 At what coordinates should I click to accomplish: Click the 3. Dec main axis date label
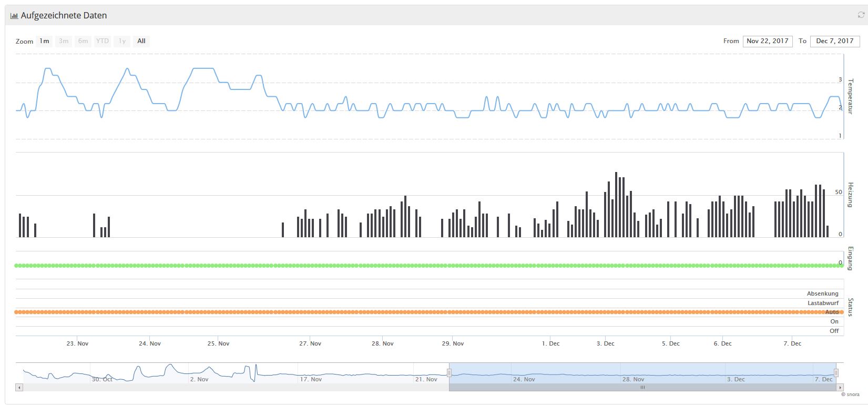coord(606,343)
